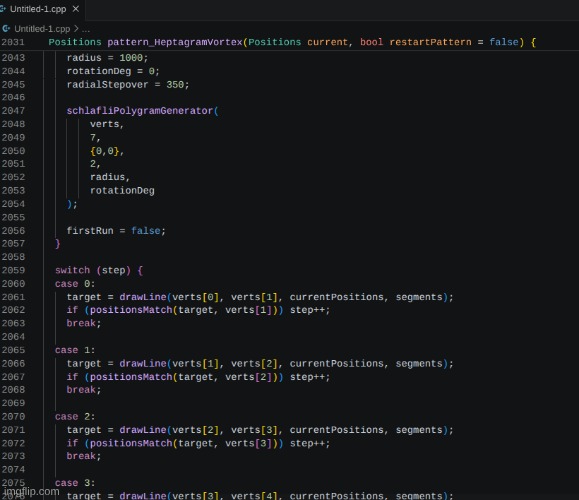Viewport: 579px width, 500px height.
Task: Click the '{0,0},' argument
Action: point(107,151)
